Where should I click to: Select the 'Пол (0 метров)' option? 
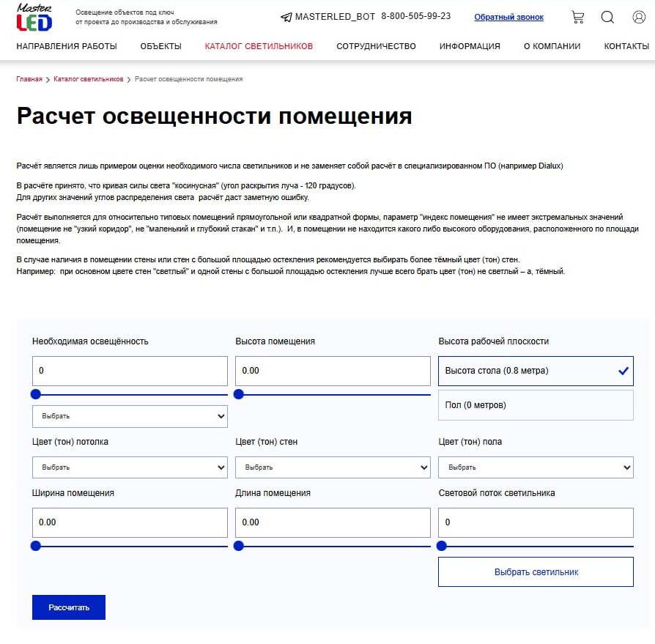point(536,405)
